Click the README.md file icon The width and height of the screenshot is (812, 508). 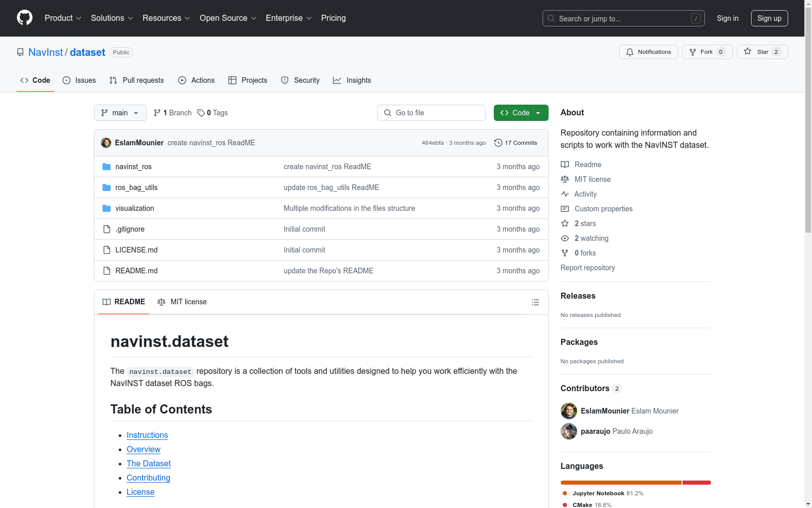coord(107,271)
